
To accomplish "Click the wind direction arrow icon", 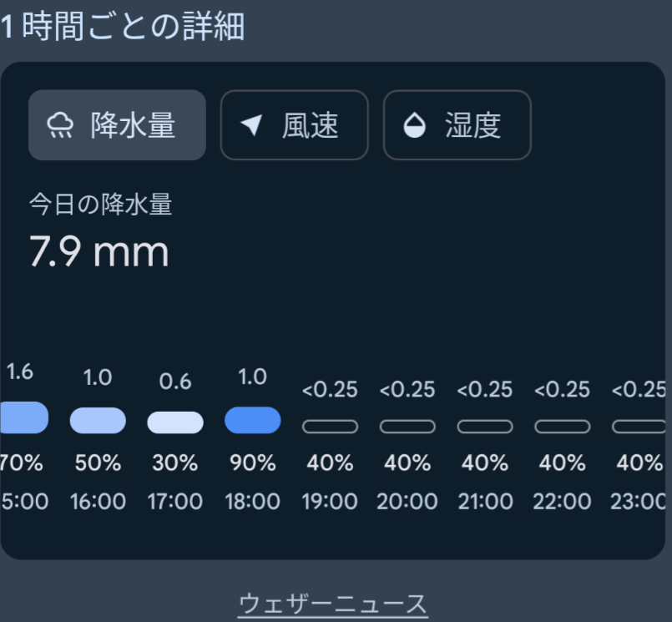I will 251,125.
